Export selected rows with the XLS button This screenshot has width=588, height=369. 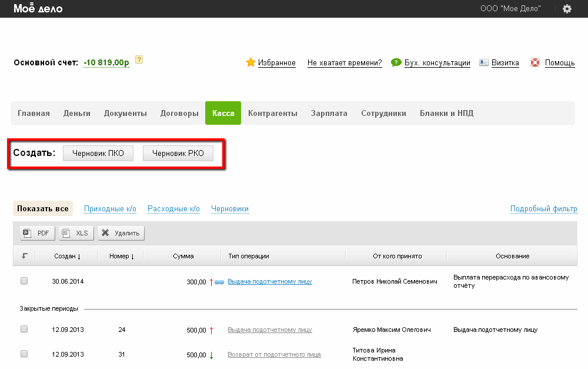point(76,233)
